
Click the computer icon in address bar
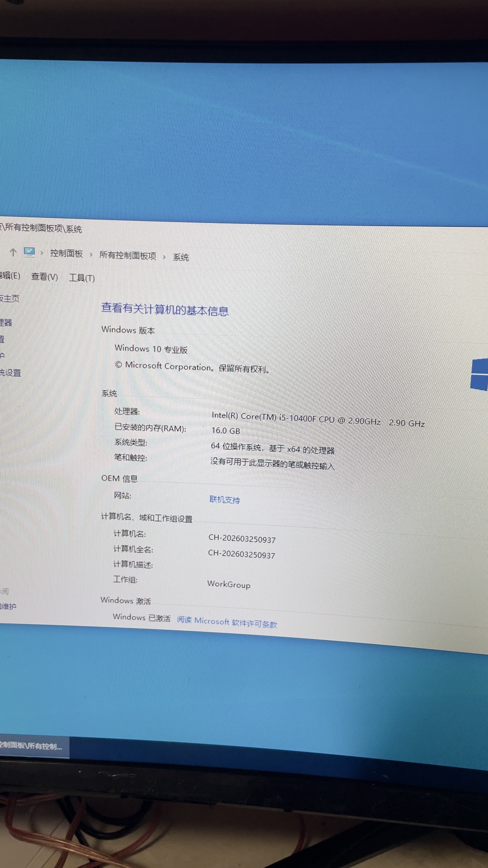(29, 252)
